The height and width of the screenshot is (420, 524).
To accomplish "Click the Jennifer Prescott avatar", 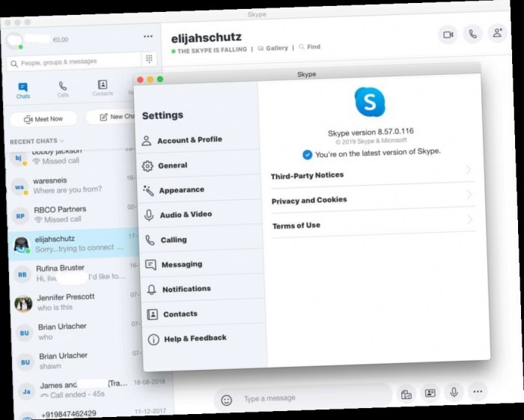I will 23,304.
